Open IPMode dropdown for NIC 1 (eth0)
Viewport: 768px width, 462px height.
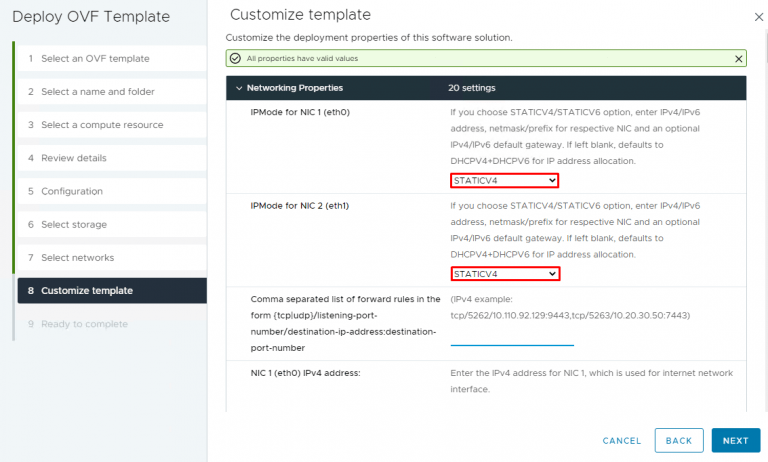click(x=504, y=181)
